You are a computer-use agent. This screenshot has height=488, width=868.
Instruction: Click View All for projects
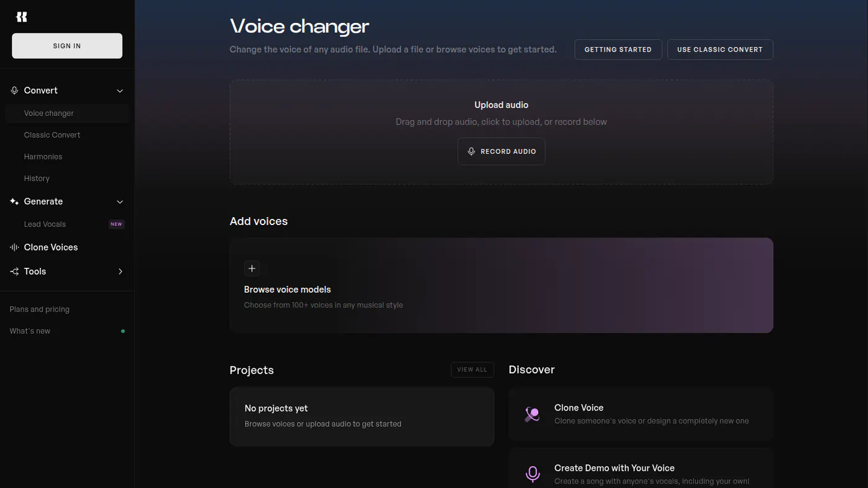[472, 370]
